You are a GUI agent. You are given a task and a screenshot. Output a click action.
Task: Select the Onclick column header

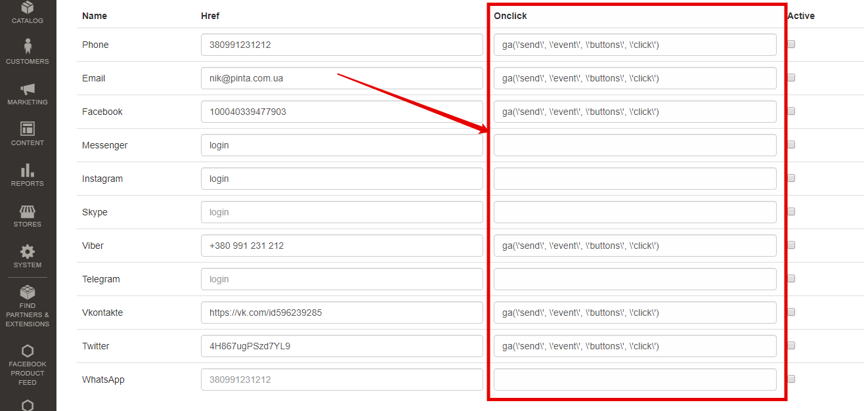coord(510,16)
